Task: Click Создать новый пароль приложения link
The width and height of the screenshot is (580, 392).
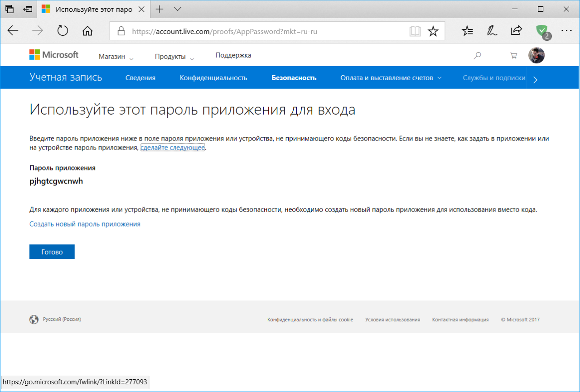Action: tap(85, 224)
